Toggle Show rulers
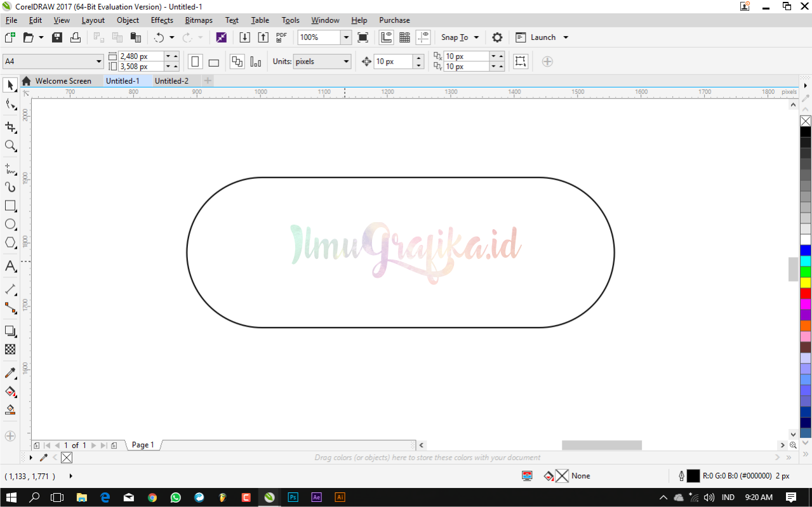The image size is (812, 507). pos(386,37)
